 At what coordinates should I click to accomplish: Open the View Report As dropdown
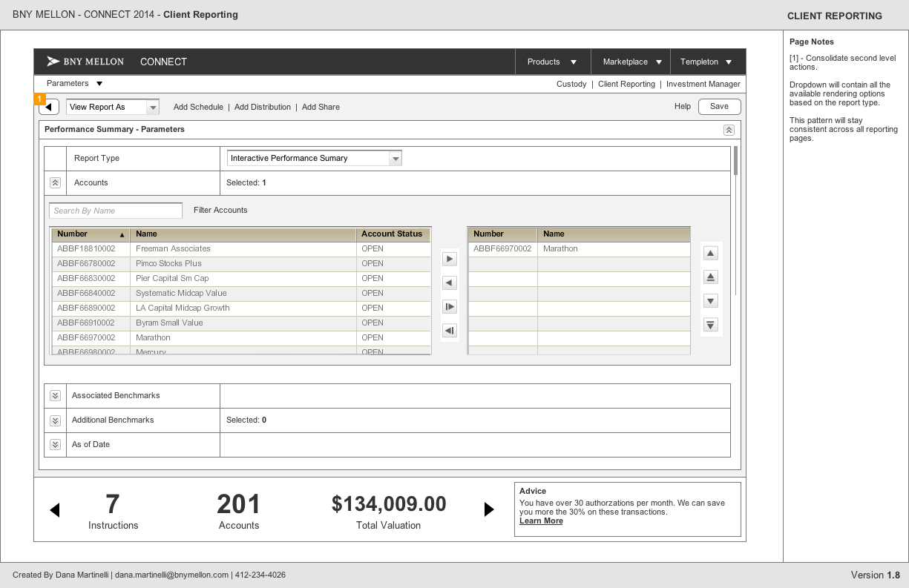point(113,107)
